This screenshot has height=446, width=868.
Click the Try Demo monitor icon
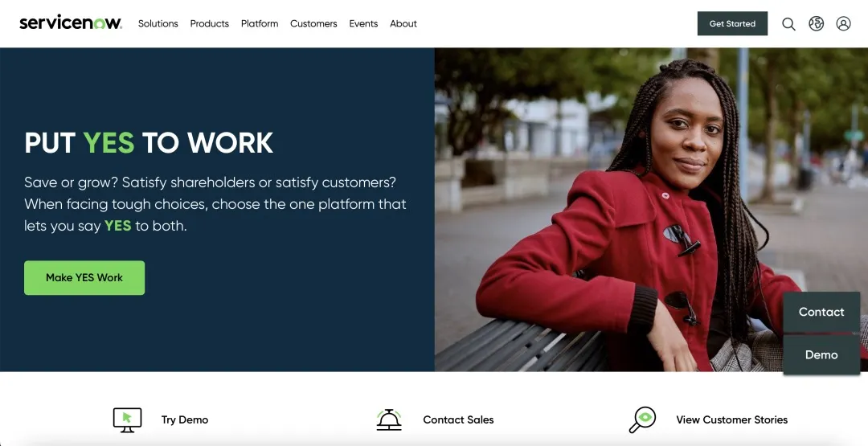click(127, 420)
